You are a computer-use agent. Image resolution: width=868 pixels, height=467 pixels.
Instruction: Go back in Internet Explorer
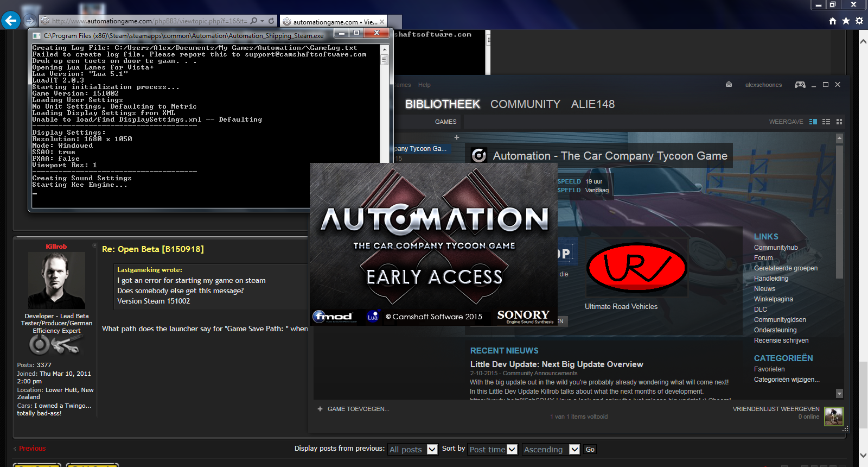pyautogui.click(x=10, y=21)
